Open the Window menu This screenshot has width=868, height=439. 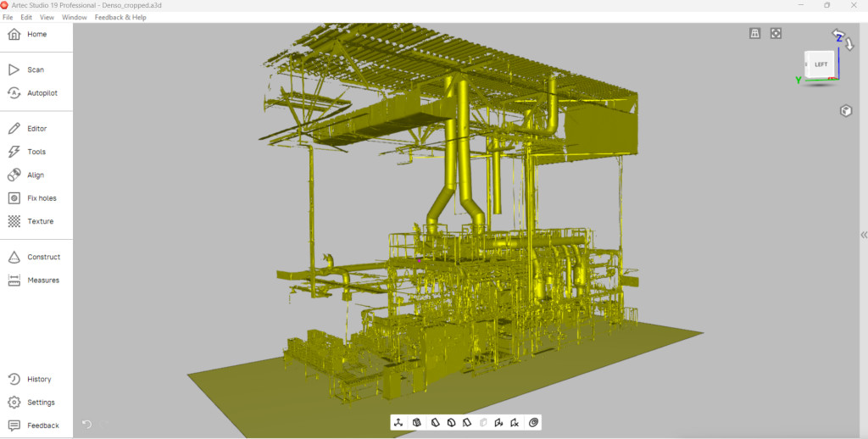pos(75,17)
